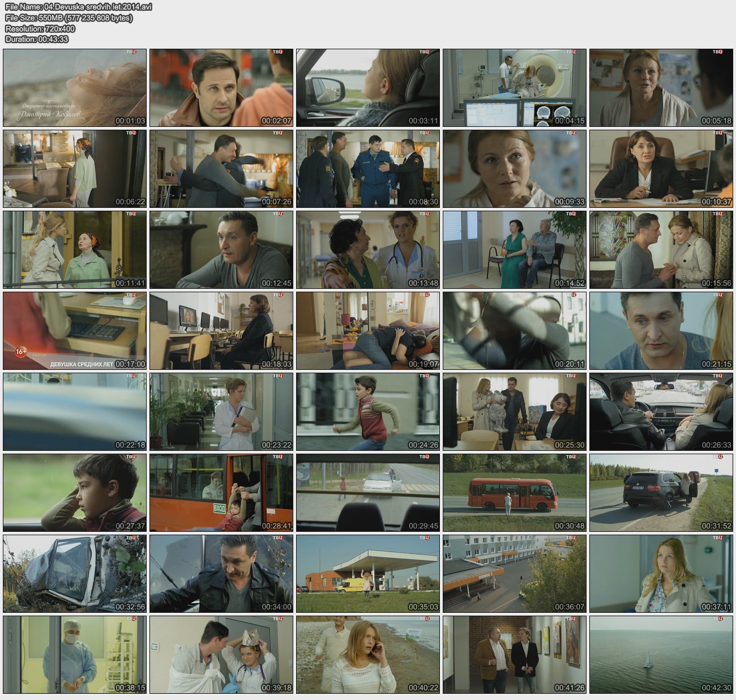Image resolution: width=736 pixels, height=700 pixels.
Task: Select the crashed vehicle thumbnail at 00:32:56
Action: [75, 574]
